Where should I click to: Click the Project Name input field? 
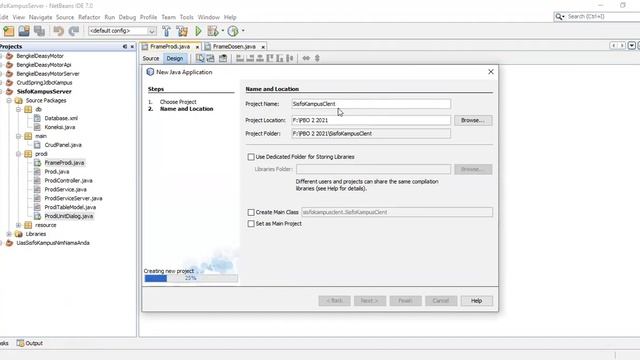[x=371, y=104]
